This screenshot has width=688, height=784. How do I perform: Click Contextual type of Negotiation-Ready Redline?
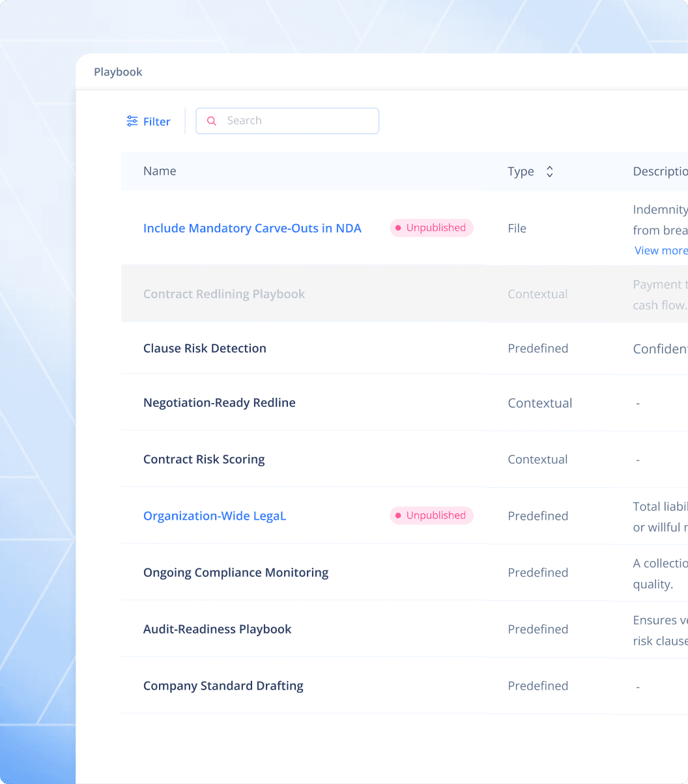point(539,403)
